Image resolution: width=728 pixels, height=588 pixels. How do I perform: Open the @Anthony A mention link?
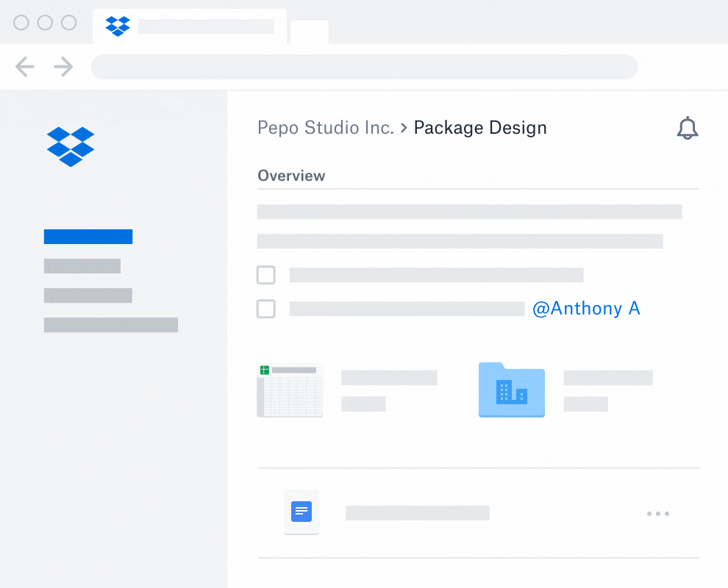[586, 308]
